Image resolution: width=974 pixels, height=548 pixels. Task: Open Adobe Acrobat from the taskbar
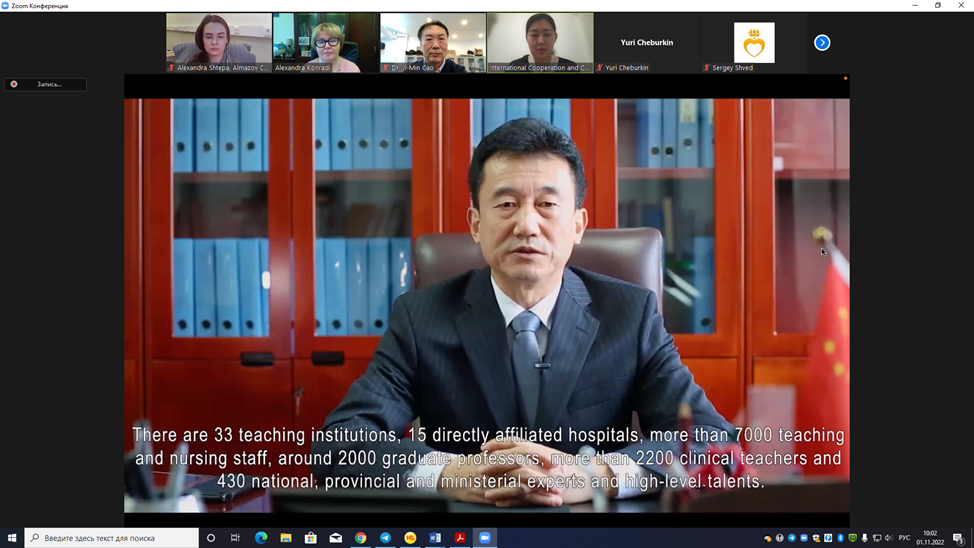coord(460,538)
